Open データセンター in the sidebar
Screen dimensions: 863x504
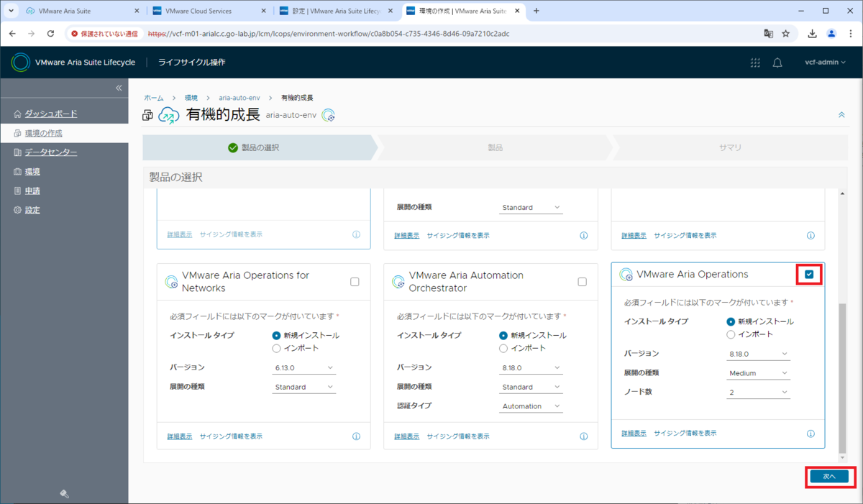pyautogui.click(x=51, y=152)
